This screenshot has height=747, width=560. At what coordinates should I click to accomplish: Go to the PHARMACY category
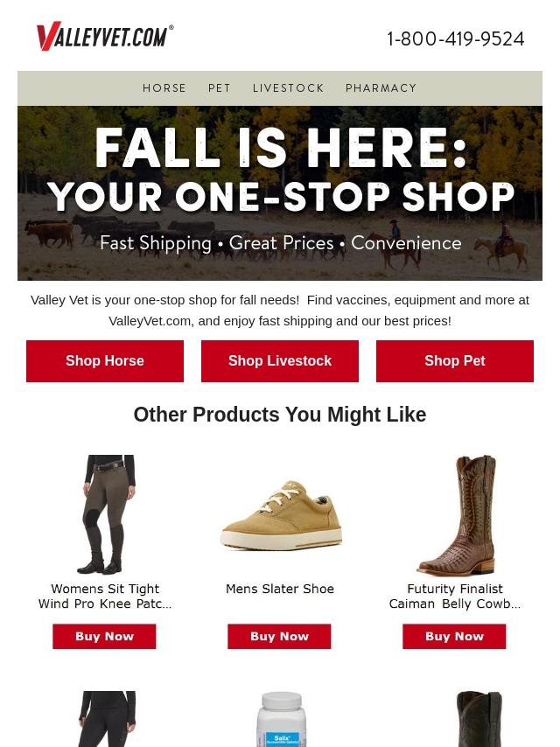(381, 88)
